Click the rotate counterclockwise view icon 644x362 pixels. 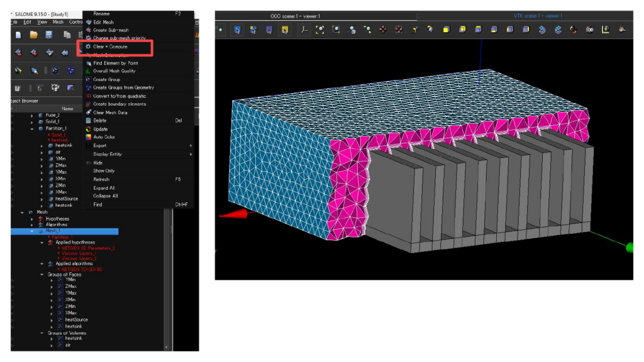(x=543, y=30)
